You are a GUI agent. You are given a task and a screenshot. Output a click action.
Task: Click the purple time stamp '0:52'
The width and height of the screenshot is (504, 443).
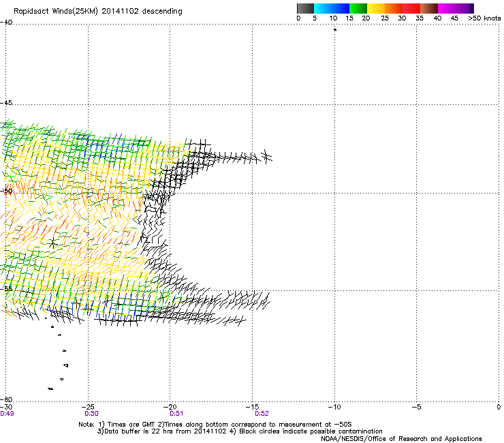coord(262,414)
